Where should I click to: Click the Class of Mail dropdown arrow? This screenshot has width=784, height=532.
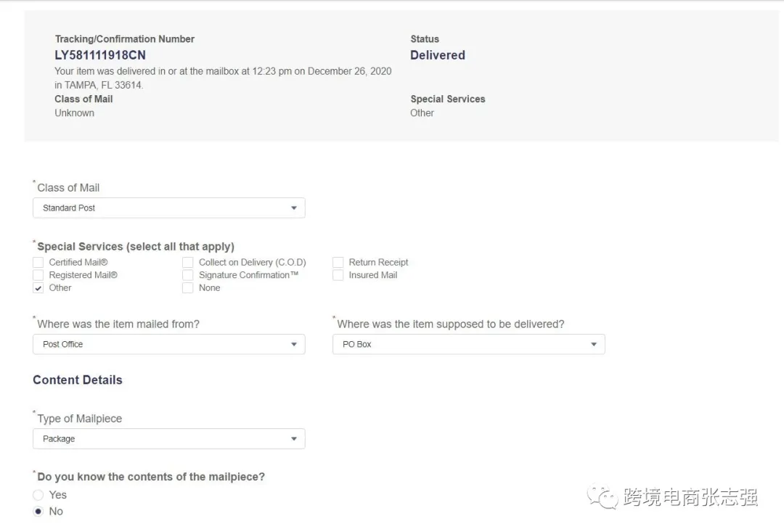pyautogui.click(x=294, y=208)
